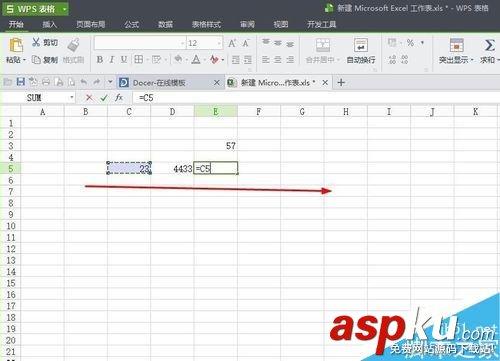The height and width of the screenshot is (361, 500).
Task: Click the Paste clipboard icon
Action: [x=16, y=45]
